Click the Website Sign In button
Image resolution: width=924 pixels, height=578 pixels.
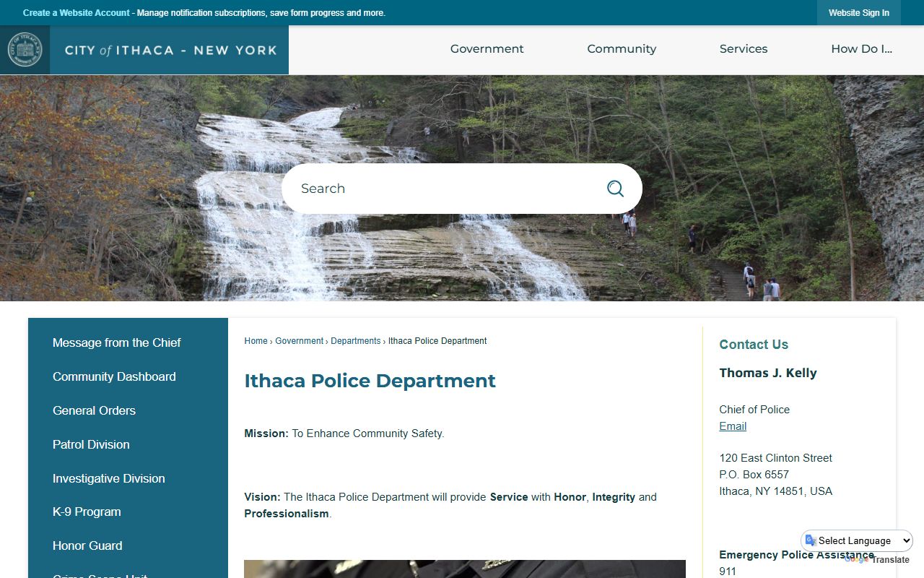859,13
